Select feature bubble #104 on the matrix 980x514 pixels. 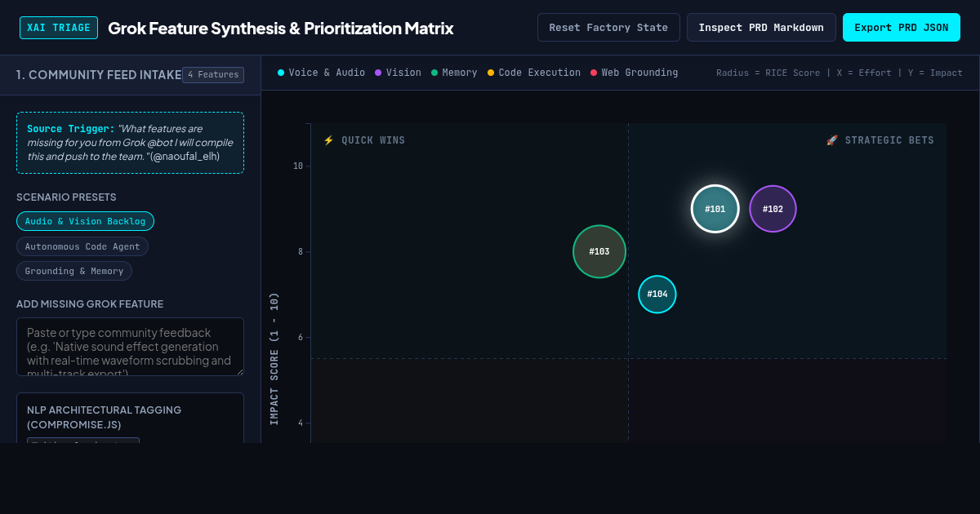tap(657, 294)
